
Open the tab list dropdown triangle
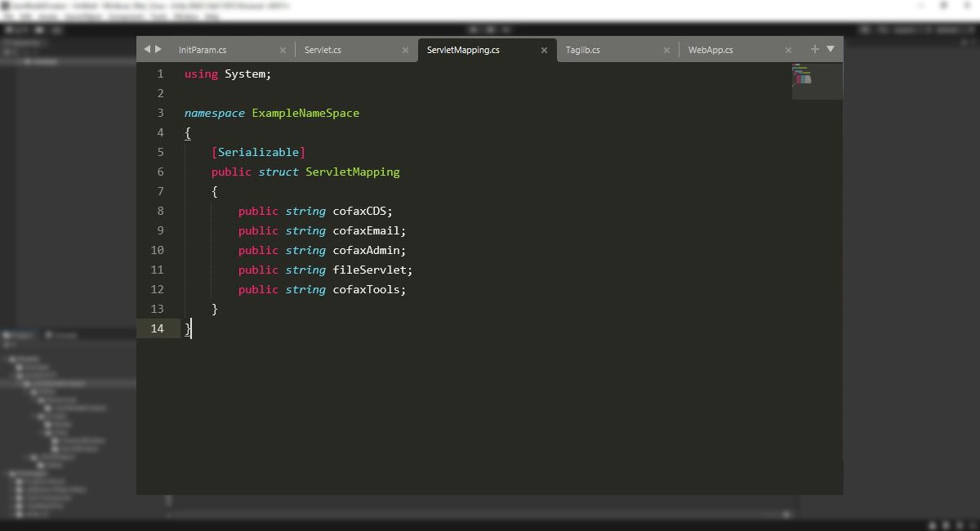point(831,49)
